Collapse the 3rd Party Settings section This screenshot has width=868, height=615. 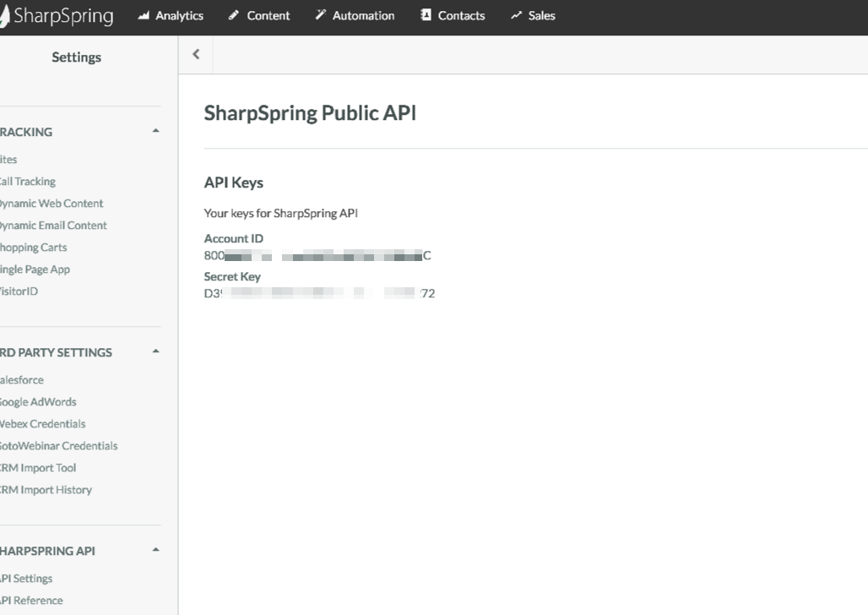(155, 351)
